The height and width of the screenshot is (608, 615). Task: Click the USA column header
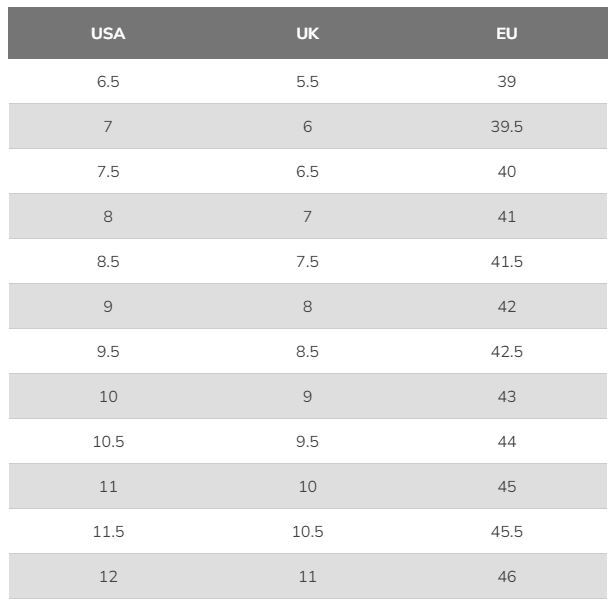point(108,34)
